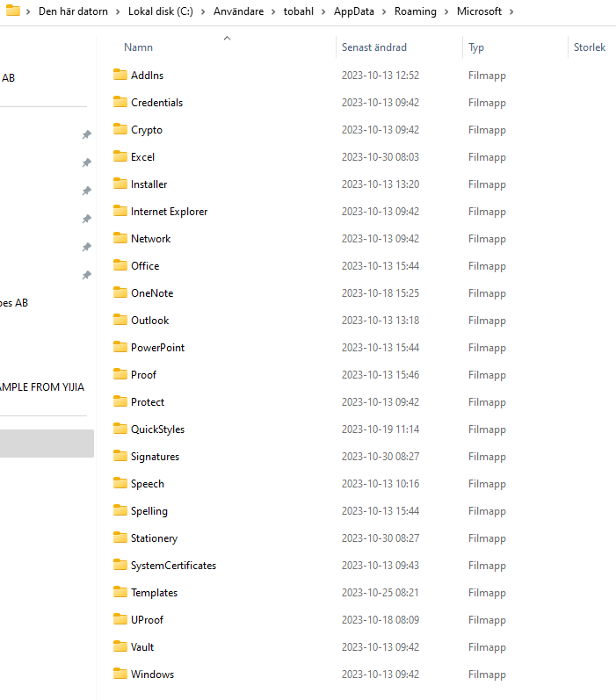
Task: Click Filmapp type in AddIns row
Action: click(x=487, y=76)
